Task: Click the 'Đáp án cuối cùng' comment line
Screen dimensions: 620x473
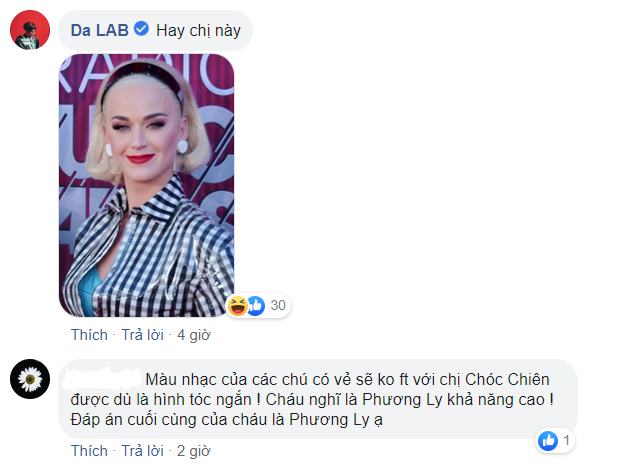Action: [227, 420]
